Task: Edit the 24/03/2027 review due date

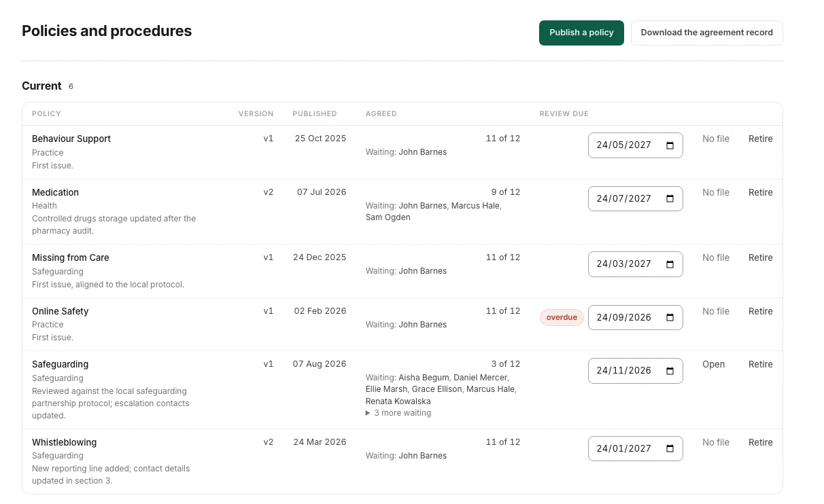Action: click(635, 264)
